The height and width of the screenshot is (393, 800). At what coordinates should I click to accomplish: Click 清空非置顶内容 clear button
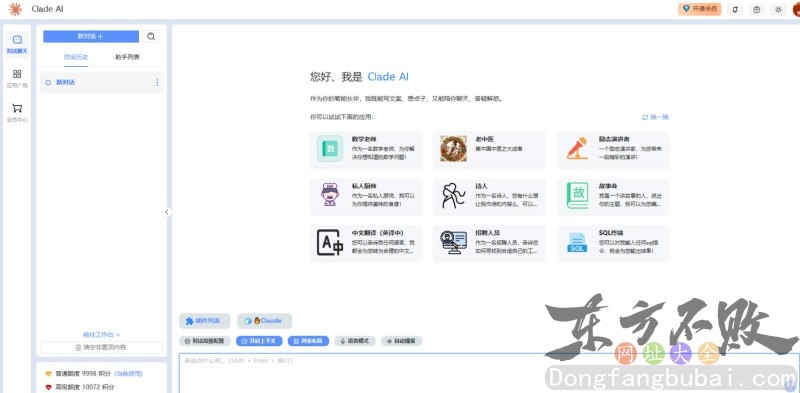(102, 348)
